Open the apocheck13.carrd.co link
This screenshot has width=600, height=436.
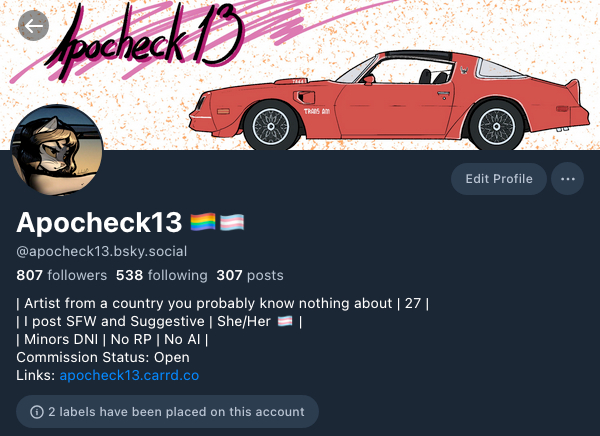tap(129, 376)
